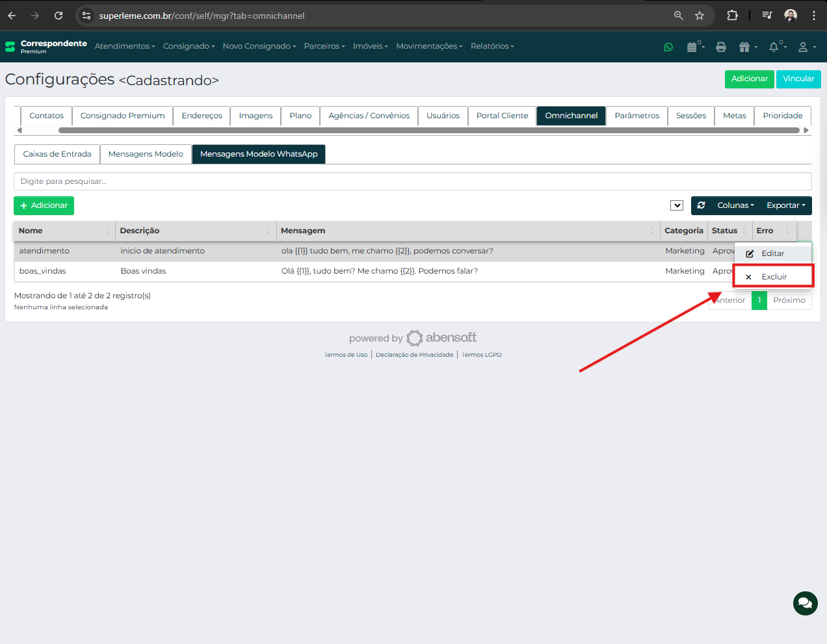Open the WhatsApp icon in the navbar
Viewport: 827px width, 644px height.
[668, 47]
